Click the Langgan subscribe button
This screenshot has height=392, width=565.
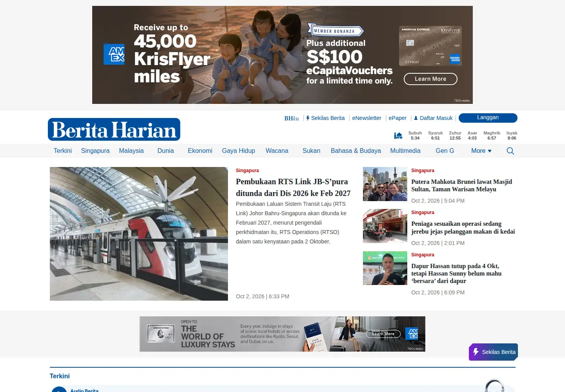[x=488, y=118]
